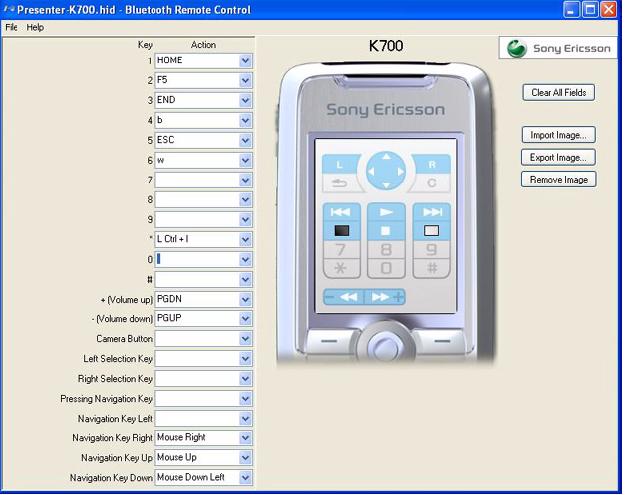Open the Help menu
The width and height of the screenshot is (625, 495).
tap(35, 27)
